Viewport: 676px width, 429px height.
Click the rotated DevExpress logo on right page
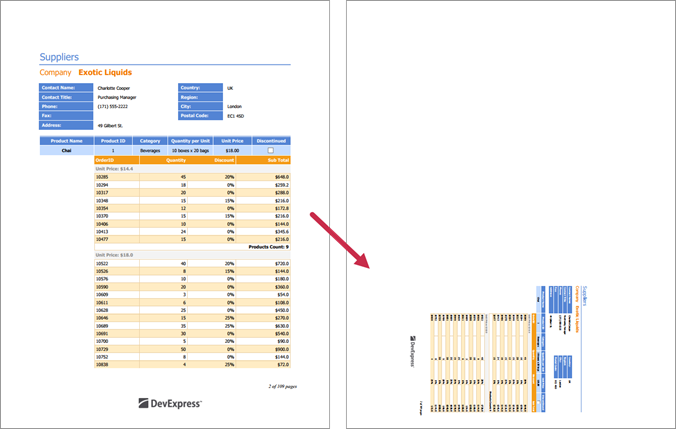pyautogui.click(x=412, y=352)
